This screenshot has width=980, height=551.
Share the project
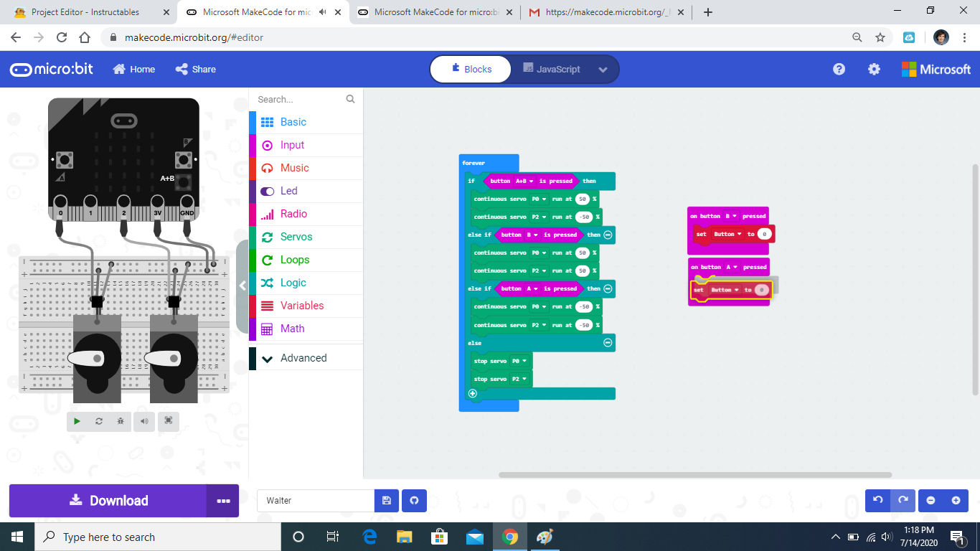196,70
